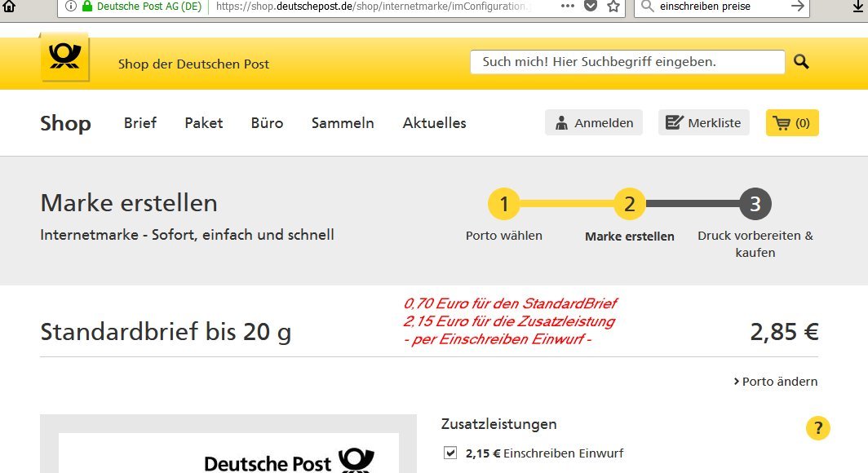Save page to Pocket icon
868x473 pixels.
point(591,7)
